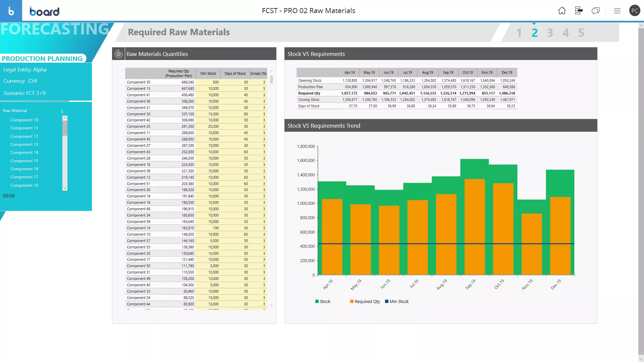Open the comments chat icon

click(596, 11)
